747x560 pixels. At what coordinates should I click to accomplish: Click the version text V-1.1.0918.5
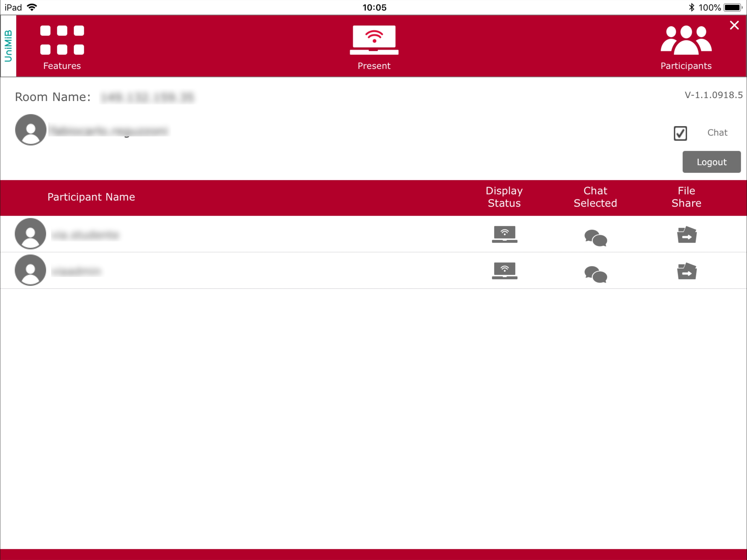click(x=713, y=95)
